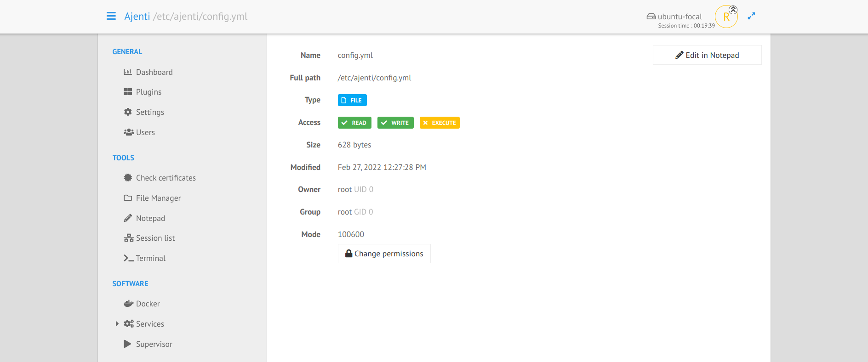
Task: Click the ubuntu-focal hostname
Action: coord(680,17)
